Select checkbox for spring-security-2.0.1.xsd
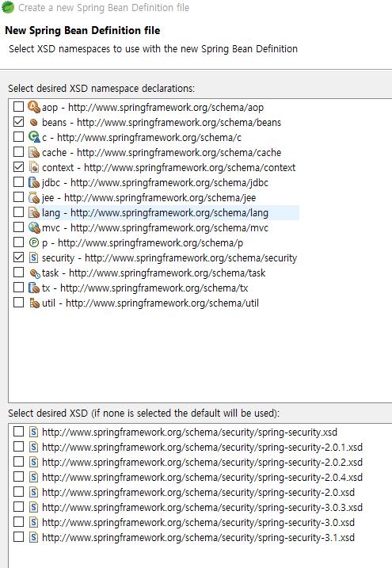 click(x=18, y=447)
